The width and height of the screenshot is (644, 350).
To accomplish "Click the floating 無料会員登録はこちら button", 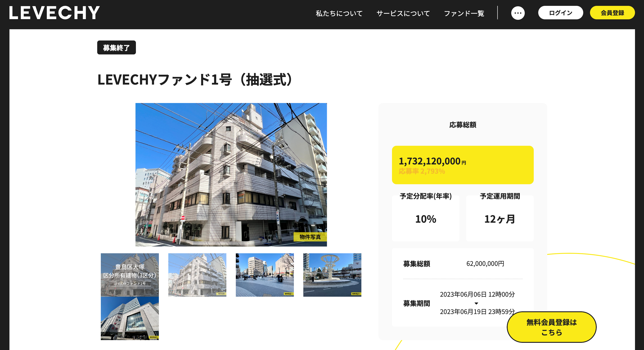I will pos(551,327).
